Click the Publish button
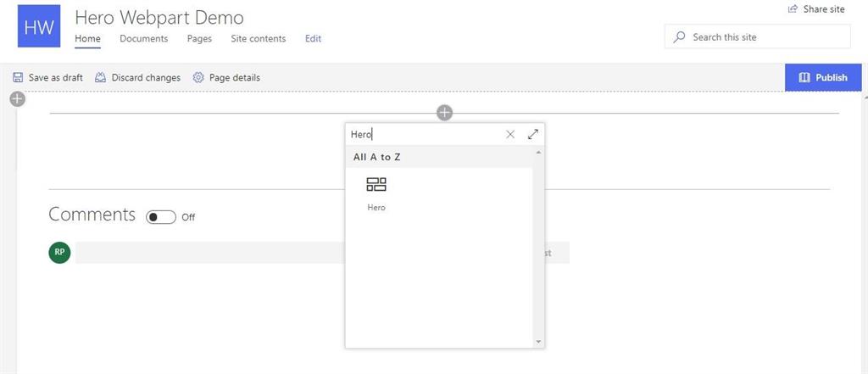The image size is (868, 374). pyautogui.click(x=823, y=77)
